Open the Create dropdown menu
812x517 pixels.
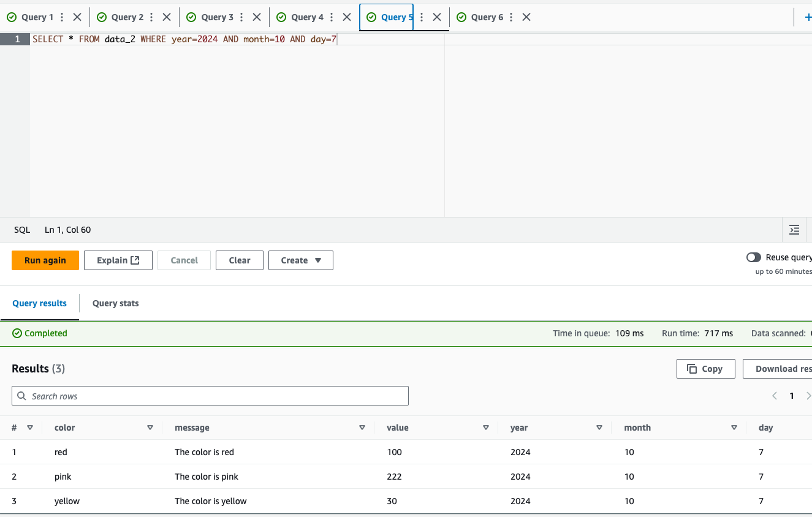point(301,260)
